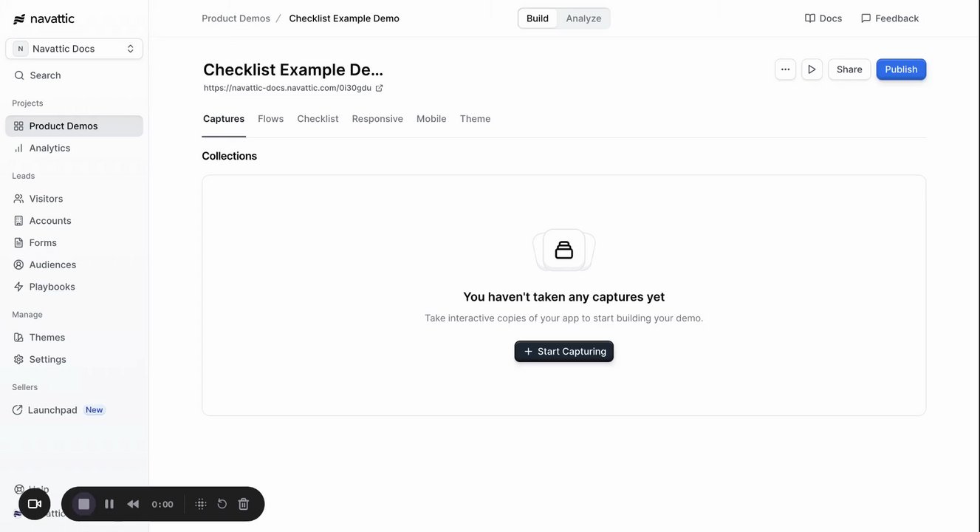This screenshot has width=980, height=532.
Task: Open the Checklist tab
Action: (318, 119)
